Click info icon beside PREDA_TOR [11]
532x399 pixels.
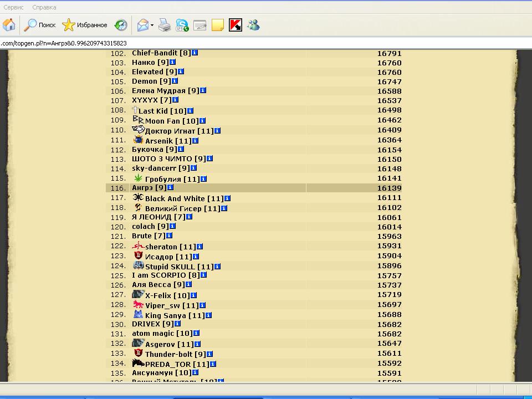(213, 364)
